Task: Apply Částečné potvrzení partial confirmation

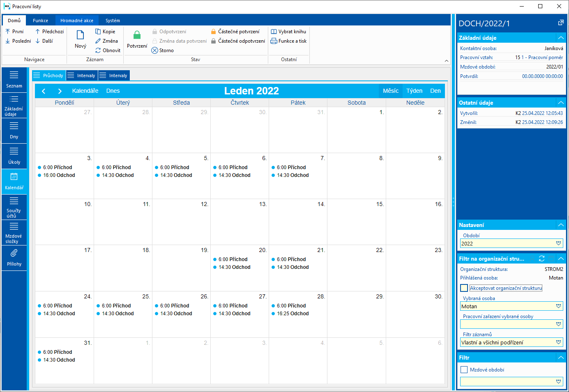Action: click(x=235, y=32)
